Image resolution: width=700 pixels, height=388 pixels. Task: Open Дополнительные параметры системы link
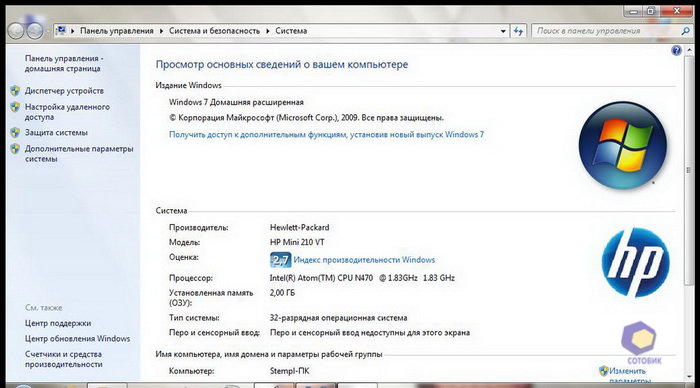click(x=79, y=154)
